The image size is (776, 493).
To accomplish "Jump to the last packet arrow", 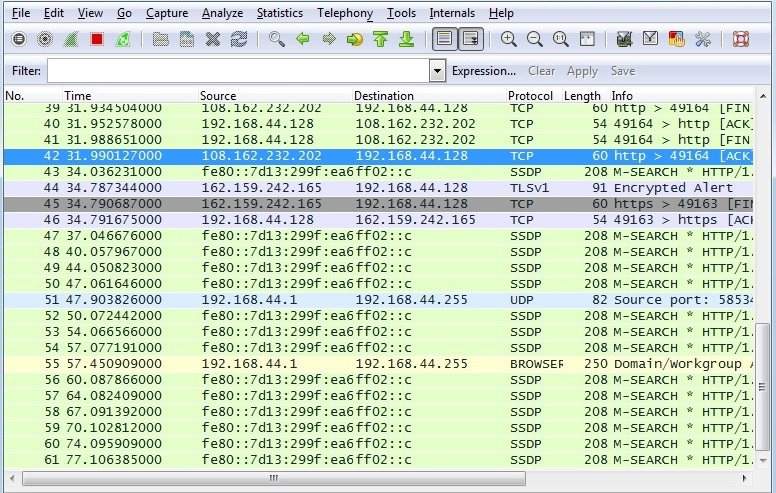I will tap(406, 40).
